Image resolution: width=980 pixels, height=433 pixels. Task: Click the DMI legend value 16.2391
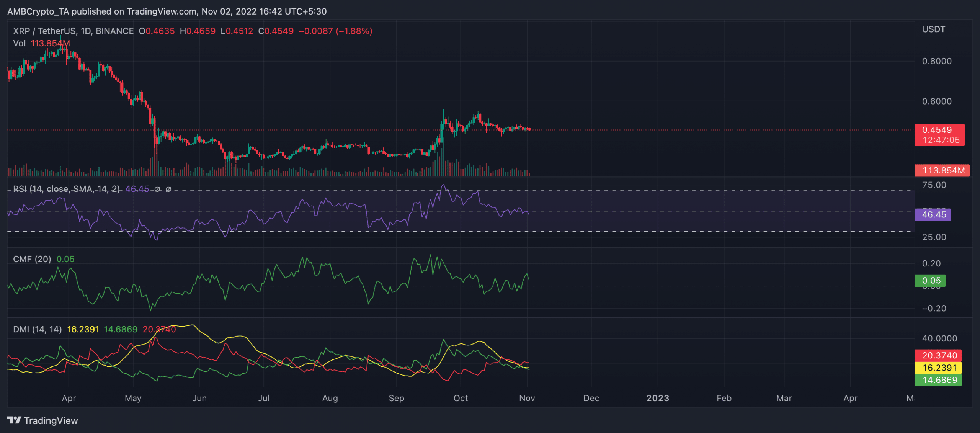[83, 329]
